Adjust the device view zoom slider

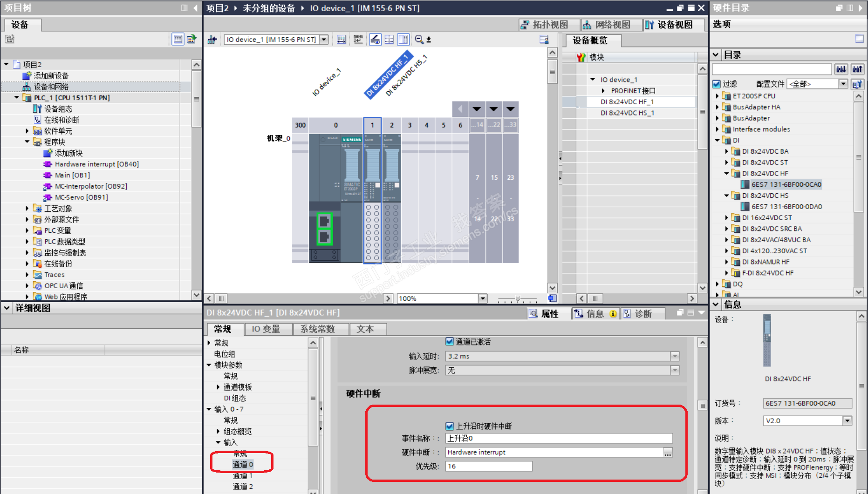[x=517, y=298]
